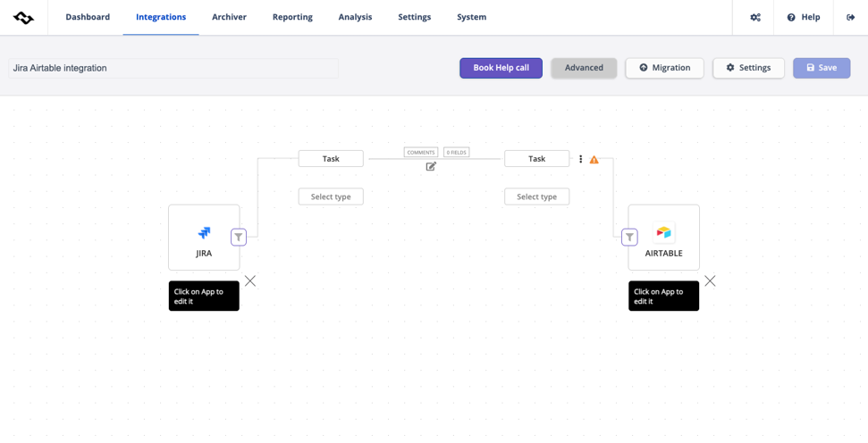Screen dimensions: 868x443
Task: Click the edit mapping pencil icon
Action: click(x=431, y=166)
